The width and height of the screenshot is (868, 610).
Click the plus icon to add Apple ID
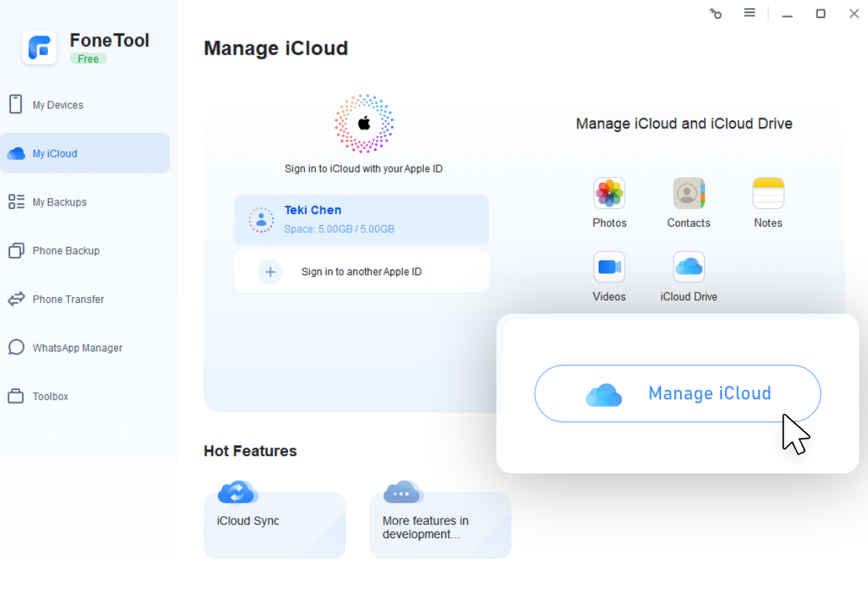(x=270, y=272)
